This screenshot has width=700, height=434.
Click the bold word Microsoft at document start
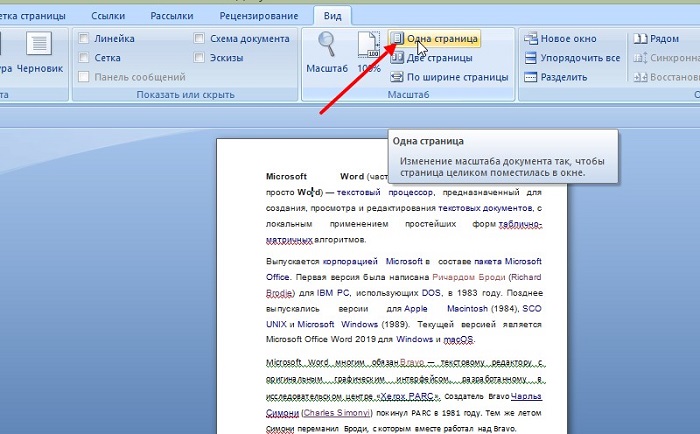coord(286,176)
